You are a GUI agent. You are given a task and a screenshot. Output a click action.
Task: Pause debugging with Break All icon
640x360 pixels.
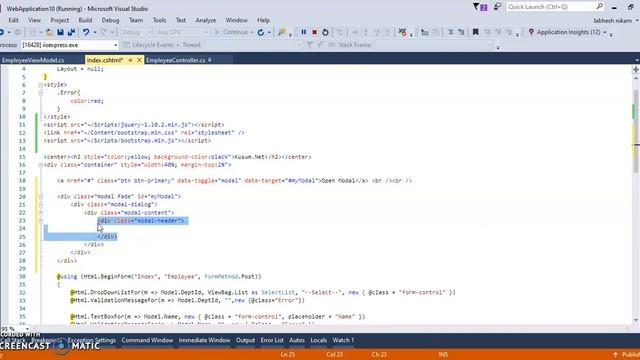(x=303, y=32)
